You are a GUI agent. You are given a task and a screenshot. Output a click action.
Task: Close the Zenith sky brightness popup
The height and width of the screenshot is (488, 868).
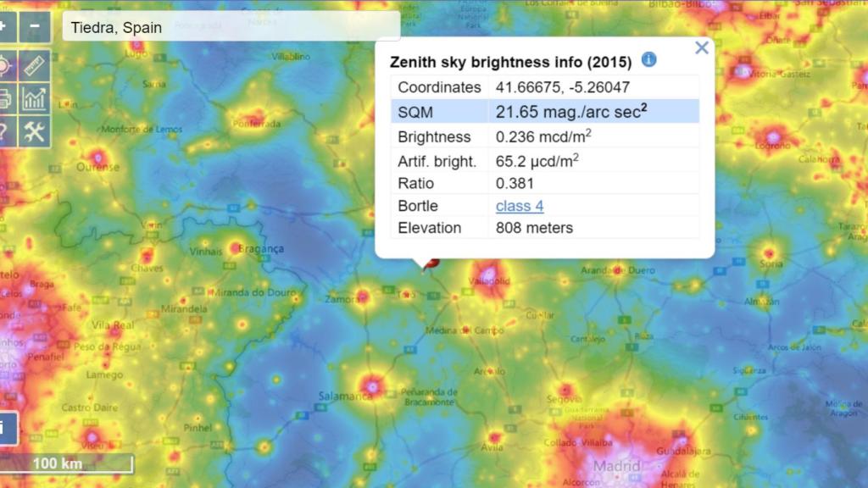pos(701,48)
